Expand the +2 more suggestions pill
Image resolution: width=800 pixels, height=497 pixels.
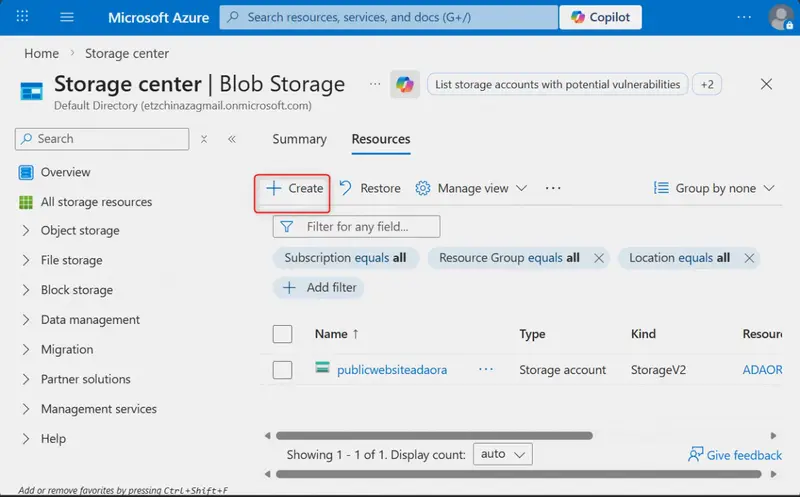pos(707,84)
